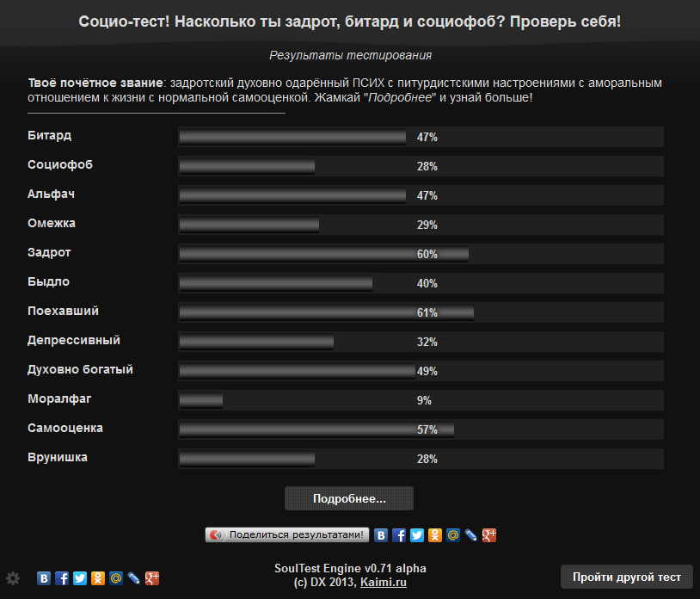
Task: Click the Пройти другой тест button
Action: pyautogui.click(x=627, y=577)
